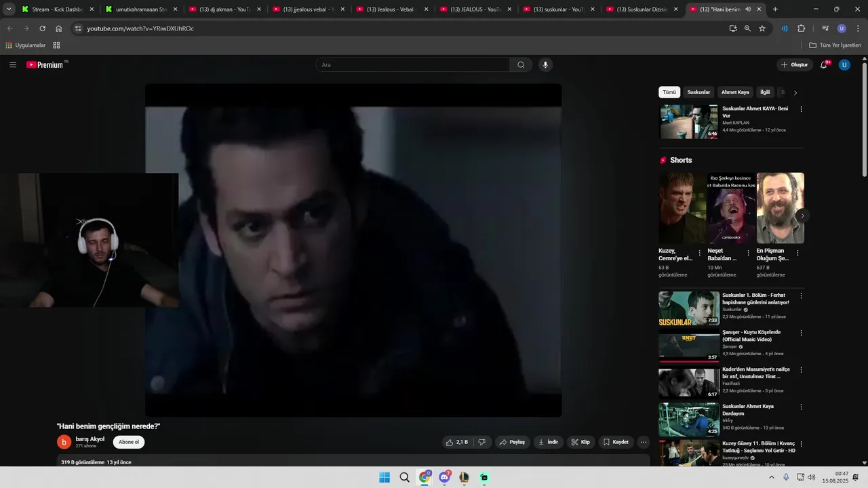Save video with Kaydet button
The height and width of the screenshot is (488, 868).
(x=616, y=442)
